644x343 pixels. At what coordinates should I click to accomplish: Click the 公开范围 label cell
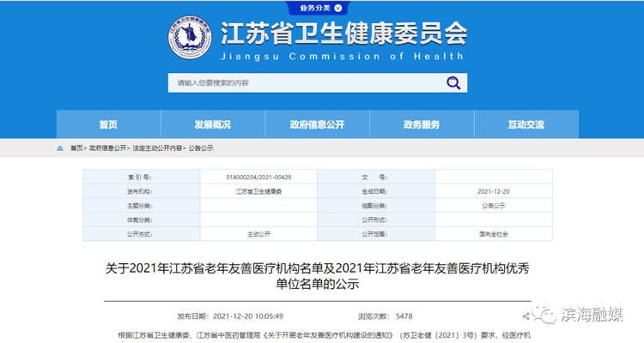click(376, 234)
